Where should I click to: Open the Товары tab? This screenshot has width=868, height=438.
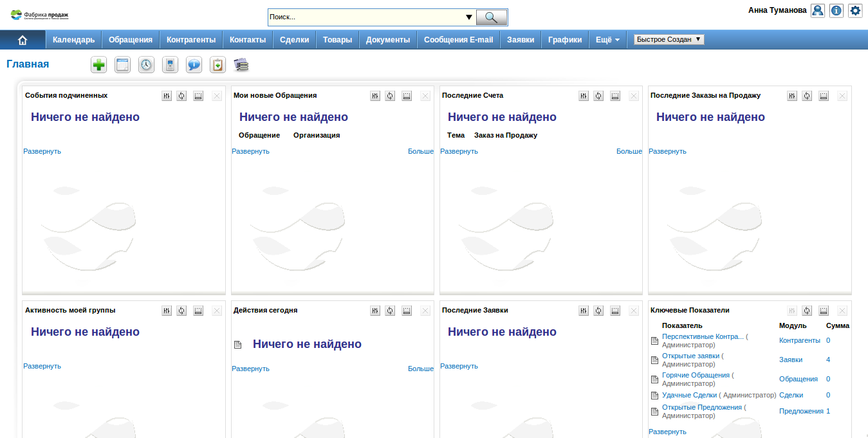point(338,40)
